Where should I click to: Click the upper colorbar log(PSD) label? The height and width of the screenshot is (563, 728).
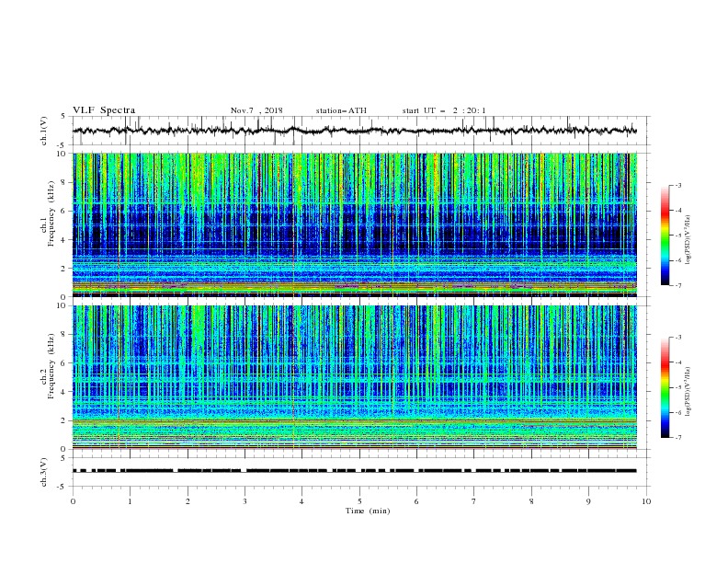click(688, 240)
